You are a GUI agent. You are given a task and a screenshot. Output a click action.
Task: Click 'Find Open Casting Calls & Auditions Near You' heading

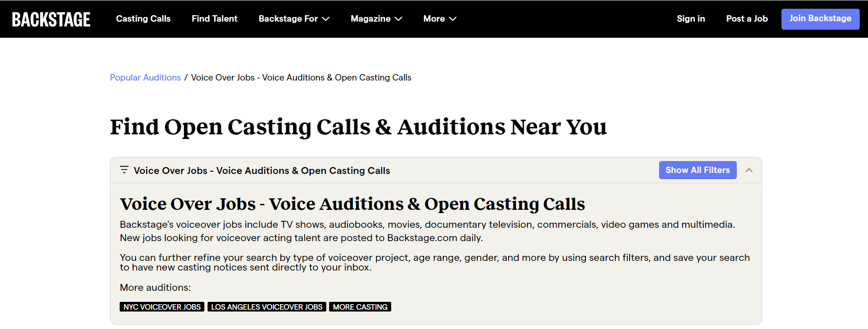click(359, 127)
